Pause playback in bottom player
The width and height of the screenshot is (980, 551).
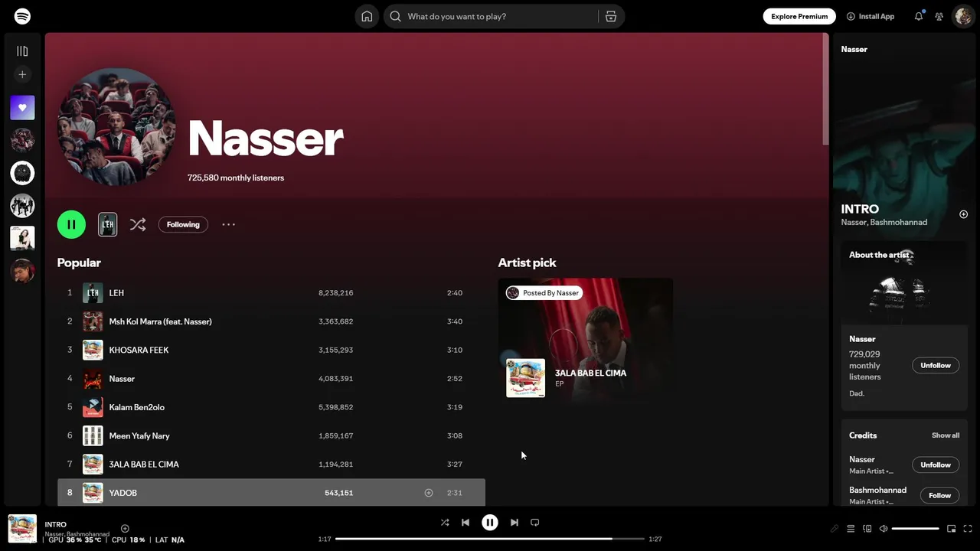(x=490, y=523)
